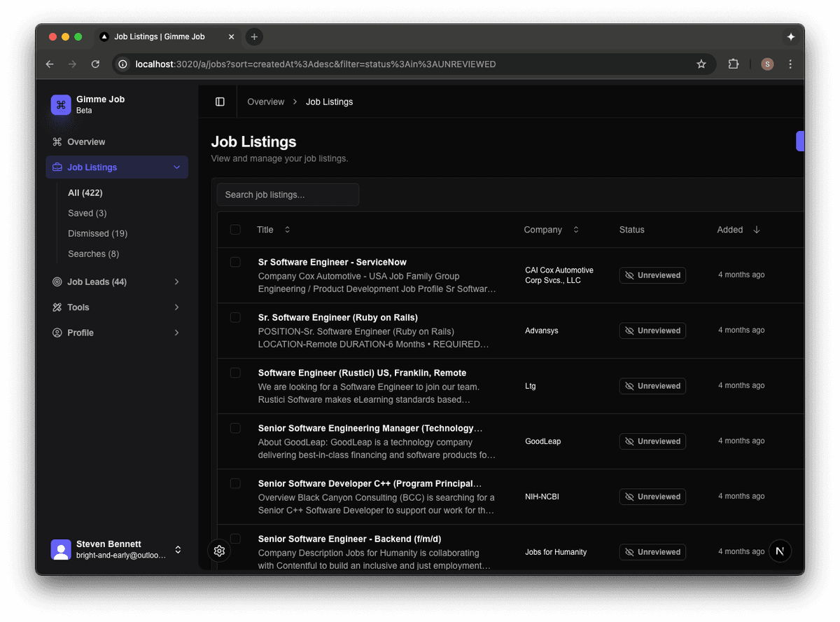840x622 pixels.
Task: Expand the Job Leads section
Action: [x=177, y=282]
